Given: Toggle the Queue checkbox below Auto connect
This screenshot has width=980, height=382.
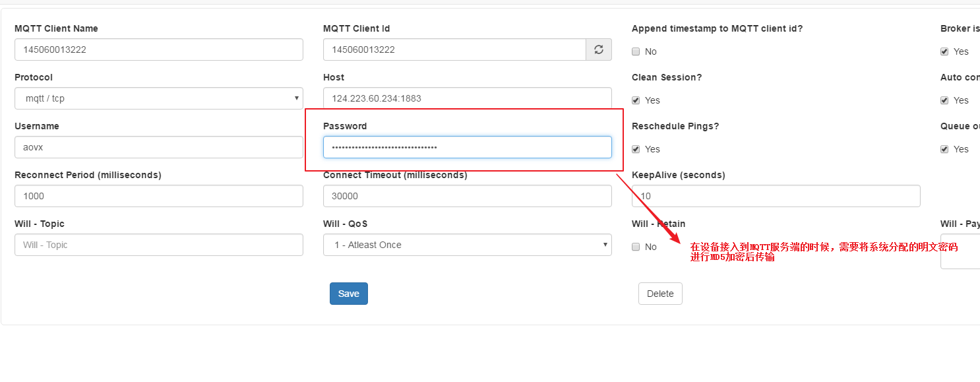Looking at the screenshot, I should [x=944, y=149].
